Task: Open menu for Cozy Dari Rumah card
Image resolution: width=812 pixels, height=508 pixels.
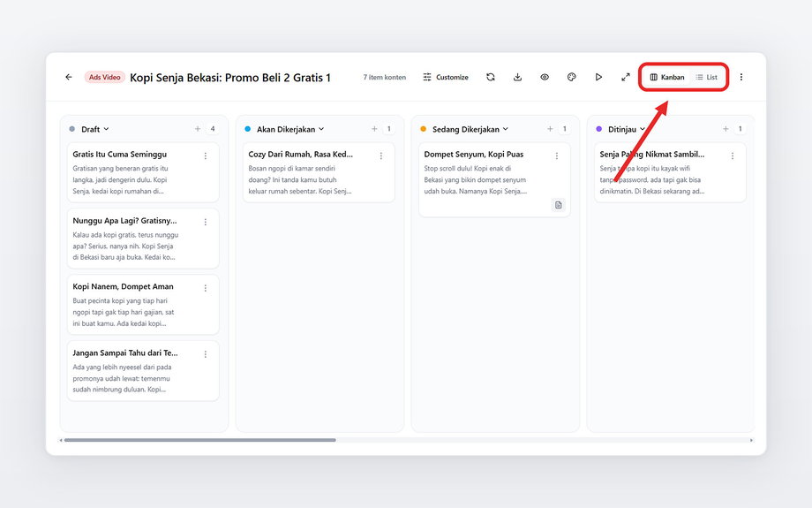Action: [380, 155]
